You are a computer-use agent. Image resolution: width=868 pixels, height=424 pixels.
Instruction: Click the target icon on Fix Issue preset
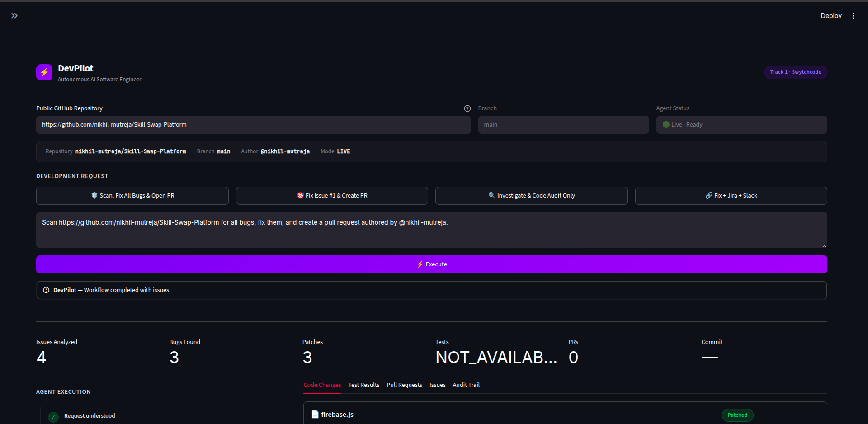tap(300, 196)
